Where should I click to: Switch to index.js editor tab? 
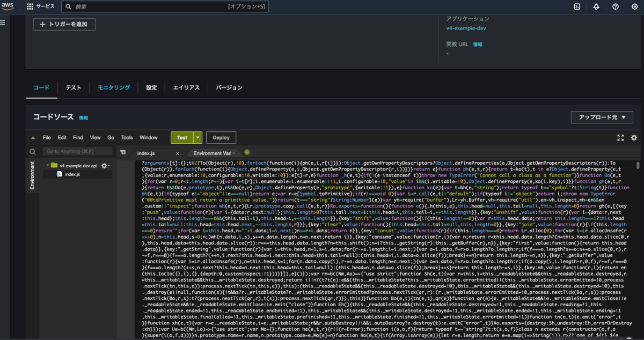(x=145, y=153)
